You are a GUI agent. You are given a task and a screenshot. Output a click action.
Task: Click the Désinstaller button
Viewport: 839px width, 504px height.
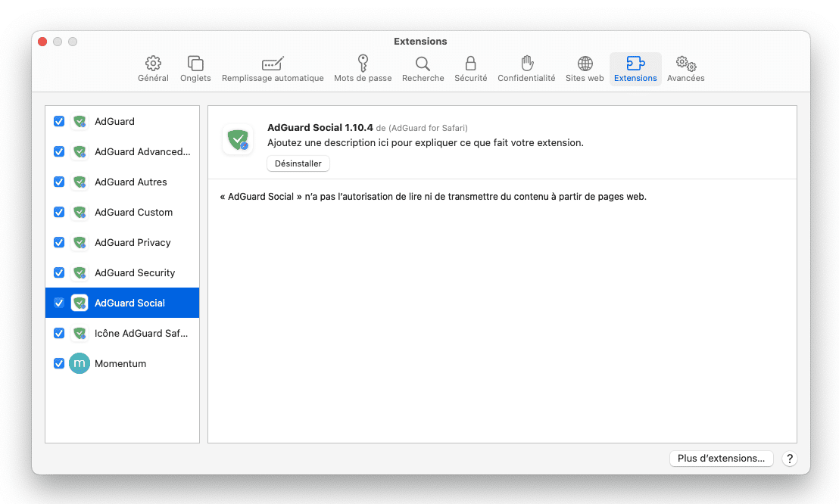[298, 163]
